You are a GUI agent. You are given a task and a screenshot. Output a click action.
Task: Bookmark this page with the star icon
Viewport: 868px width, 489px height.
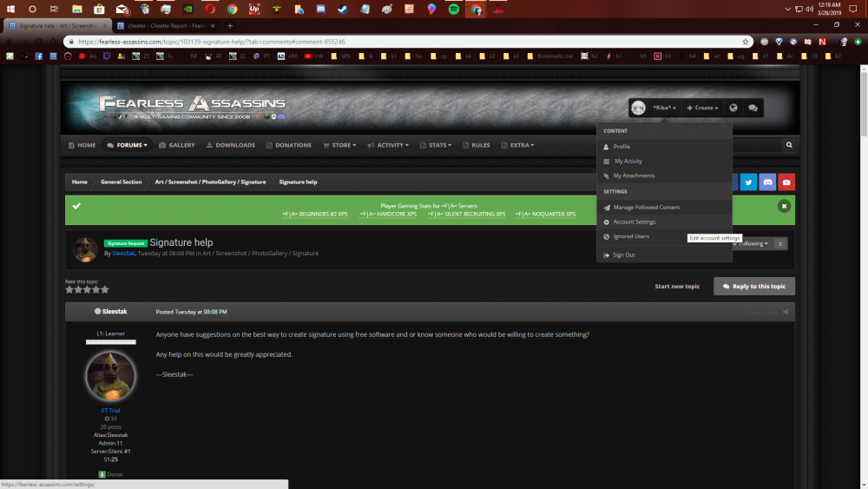(745, 42)
